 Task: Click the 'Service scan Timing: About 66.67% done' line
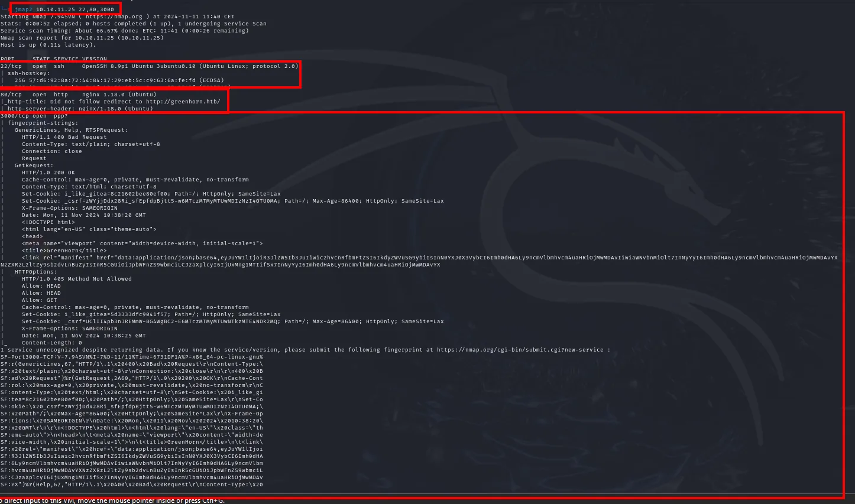click(x=125, y=31)
